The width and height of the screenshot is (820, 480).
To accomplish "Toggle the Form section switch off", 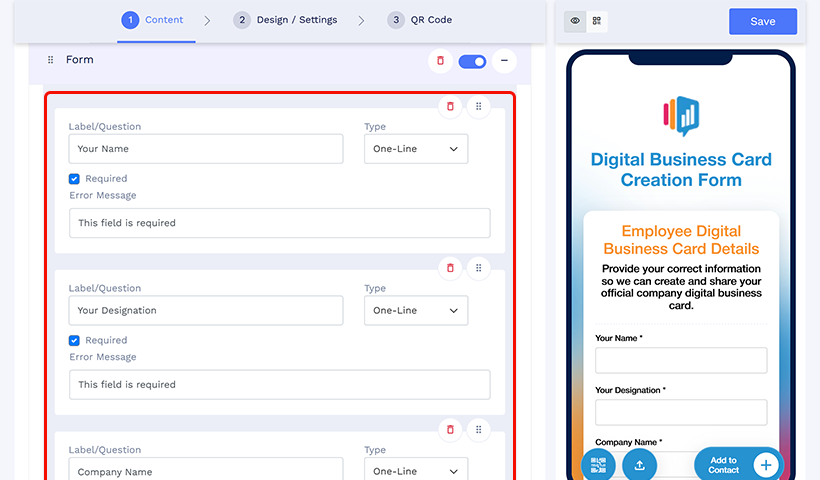I will point(472,61).
